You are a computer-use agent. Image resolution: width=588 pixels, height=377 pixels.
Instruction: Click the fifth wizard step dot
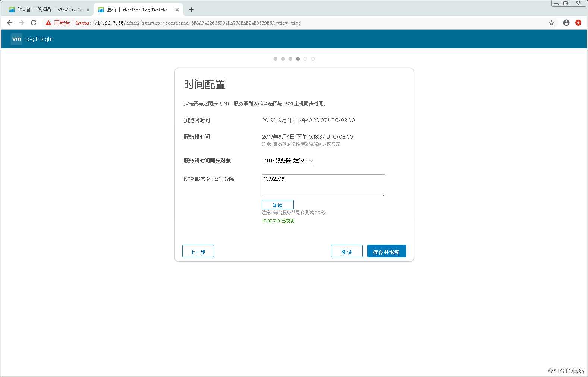[x=305, y=59]
